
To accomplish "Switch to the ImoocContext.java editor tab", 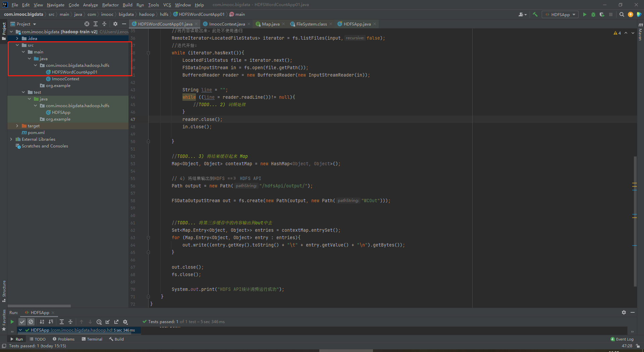I will 227,24.
